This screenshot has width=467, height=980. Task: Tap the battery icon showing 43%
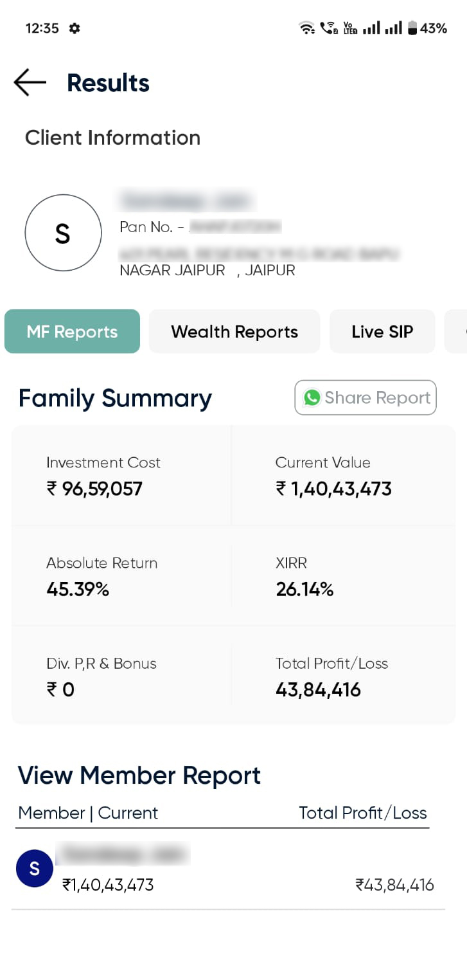(x=412, y=28)
